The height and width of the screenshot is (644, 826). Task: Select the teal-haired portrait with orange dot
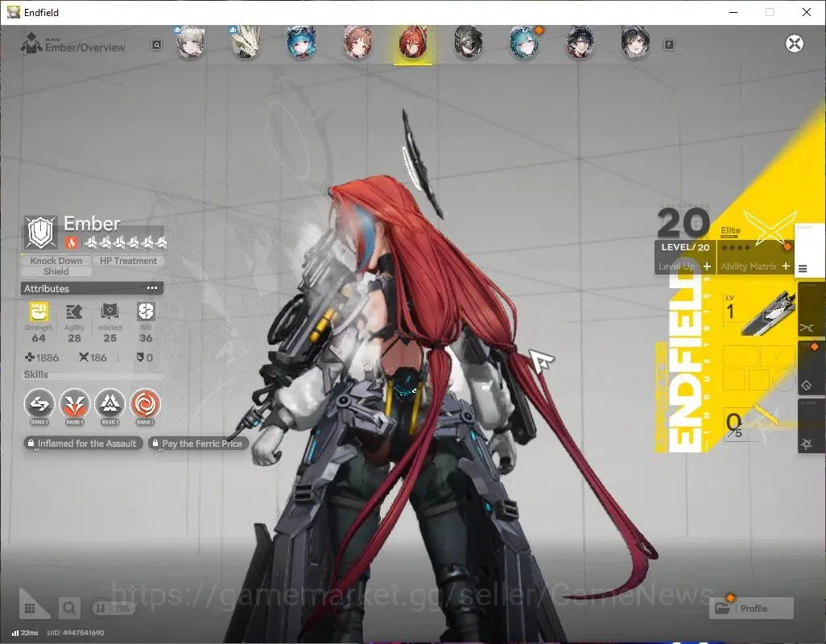point(525,42)
